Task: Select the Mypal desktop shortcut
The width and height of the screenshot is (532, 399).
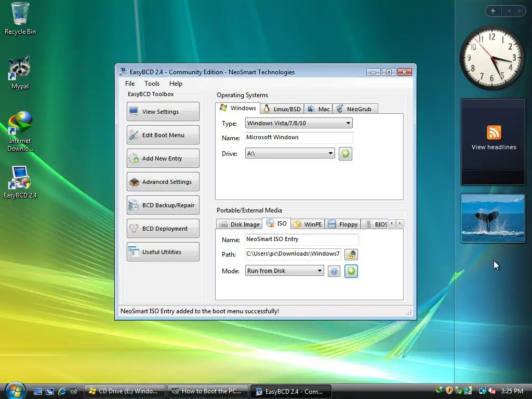Action: coord(20,73)
